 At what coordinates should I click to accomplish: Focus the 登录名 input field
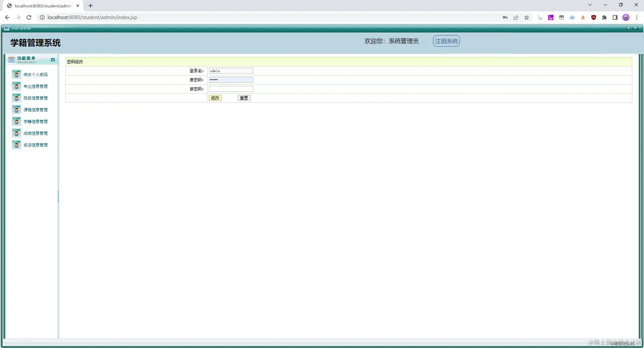(x=231, y=71)
